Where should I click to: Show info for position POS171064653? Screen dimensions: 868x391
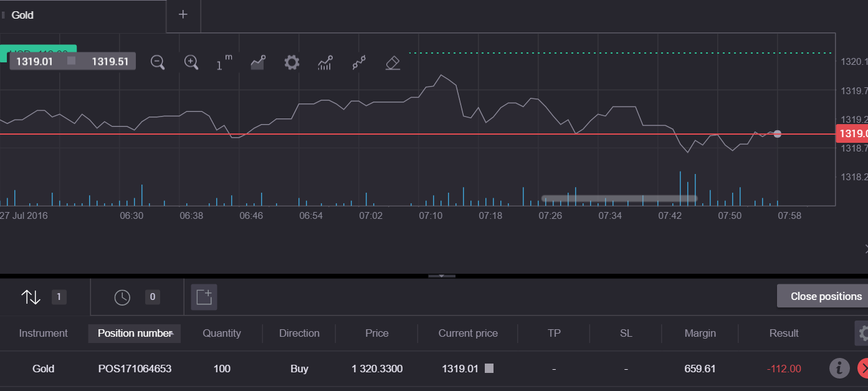pyautogui.click(x=839, y=369)
